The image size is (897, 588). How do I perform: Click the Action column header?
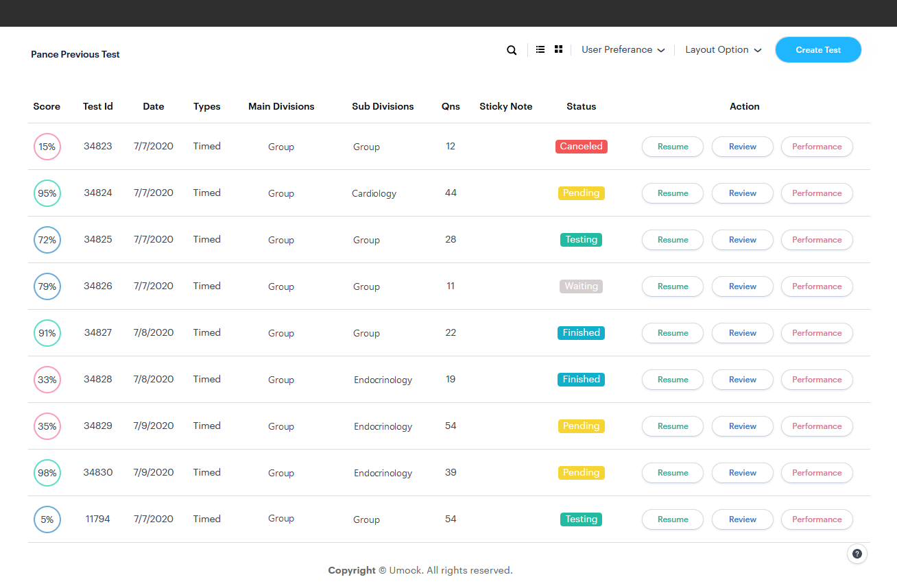(x=745, y=106)
